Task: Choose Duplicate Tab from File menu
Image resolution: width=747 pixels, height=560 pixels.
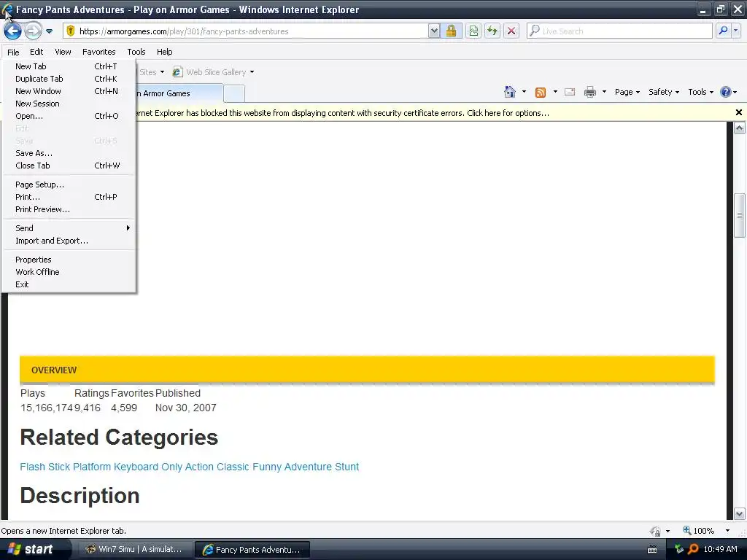Action: (x=69, y=79)
